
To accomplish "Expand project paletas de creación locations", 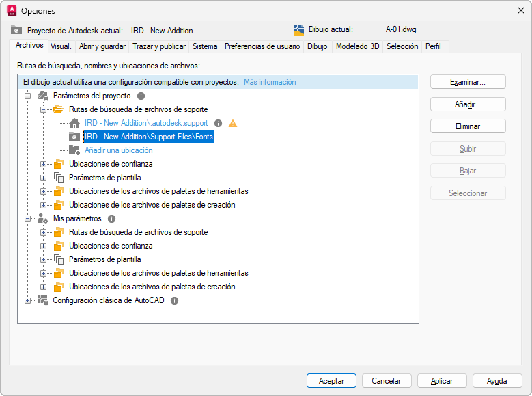I will coord(43,205).
